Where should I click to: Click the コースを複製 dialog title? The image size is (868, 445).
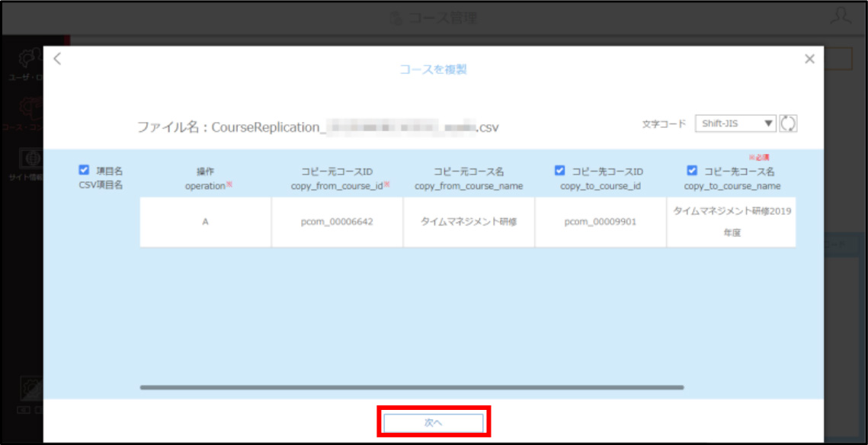pos(434,70)
